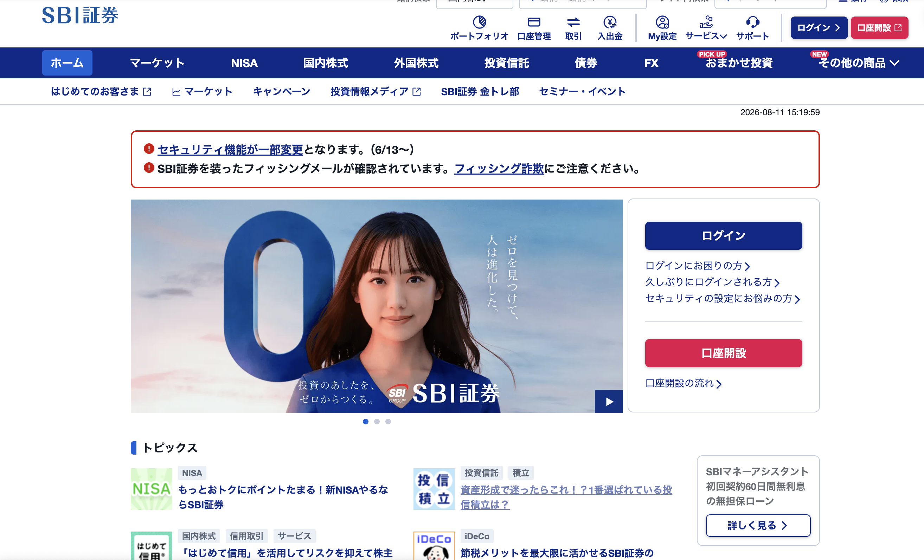Screen dimensions: 924x560
Task: Open the 口座管理 card icon
Action: tap(534, 22)
